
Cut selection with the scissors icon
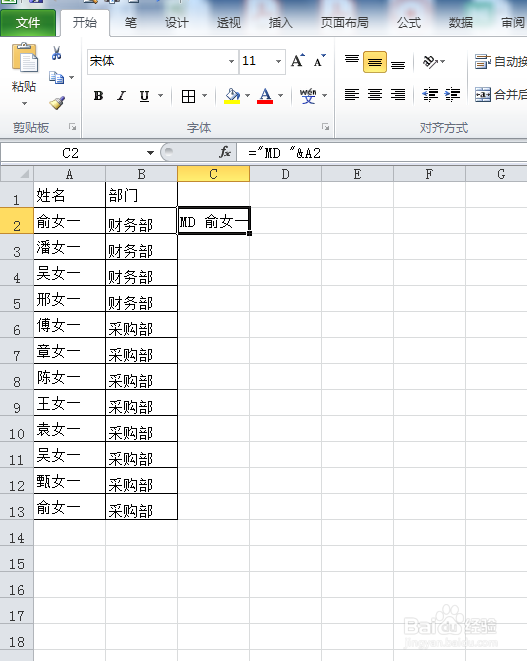56,53
